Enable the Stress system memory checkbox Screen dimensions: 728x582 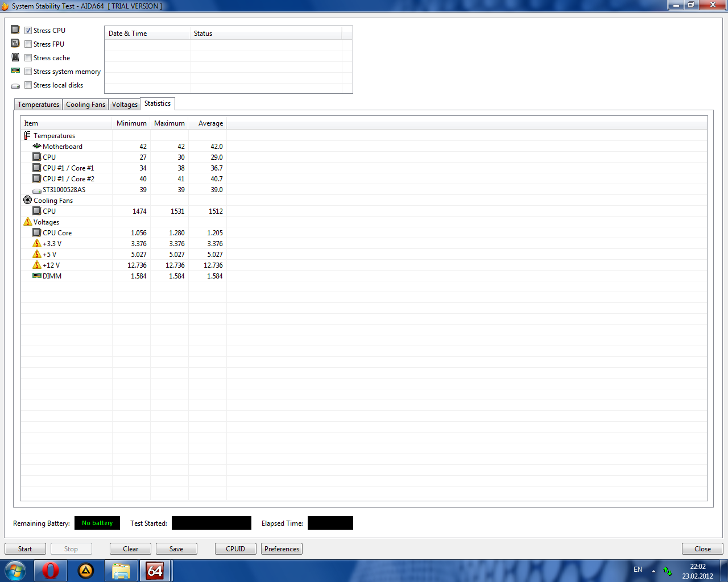(28, 71)
